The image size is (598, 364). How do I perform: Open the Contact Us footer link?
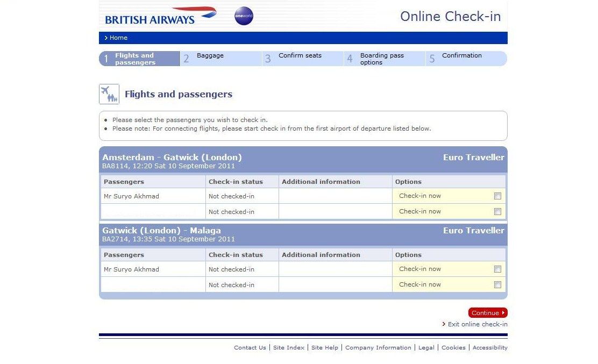(x=250, y=348)
